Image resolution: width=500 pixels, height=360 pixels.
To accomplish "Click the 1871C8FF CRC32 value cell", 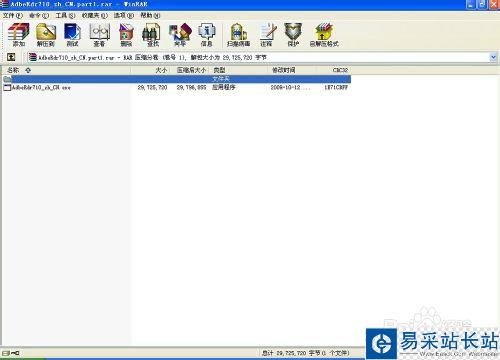I will pos(336,88).
